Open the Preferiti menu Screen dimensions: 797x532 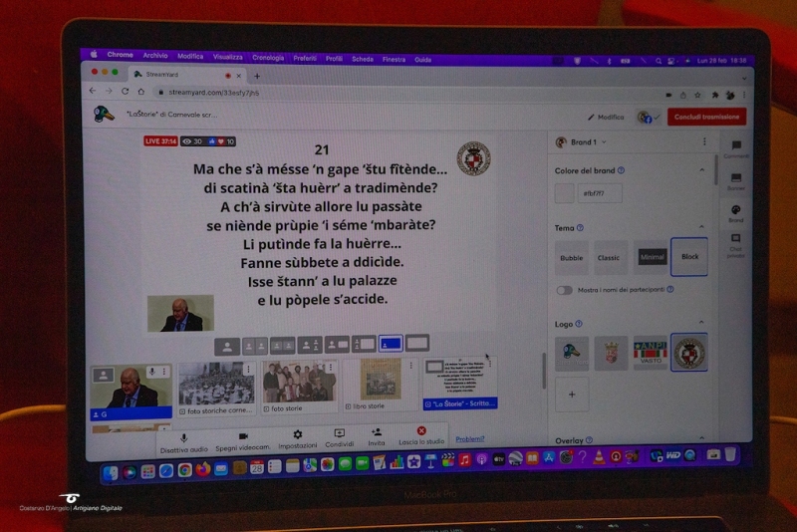[x=305, y=59]
